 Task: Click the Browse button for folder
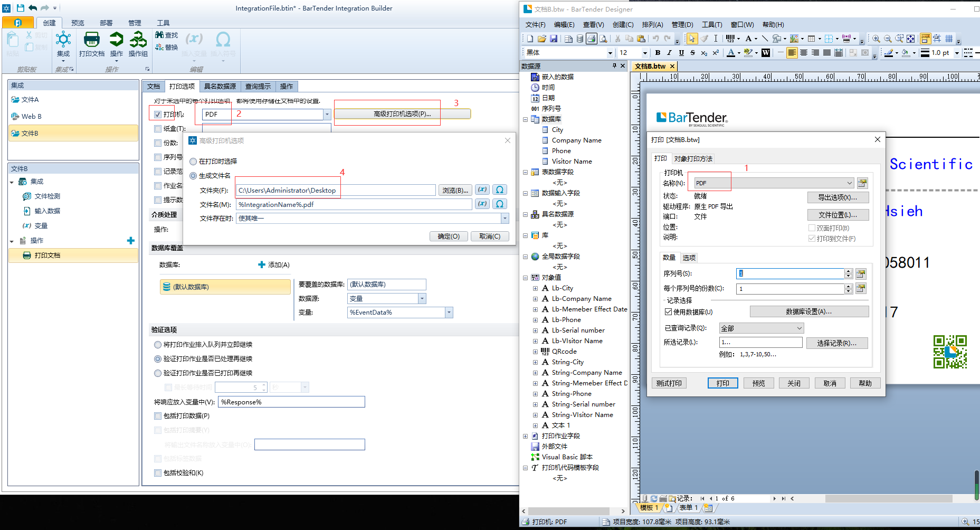[x=454, y=190]
